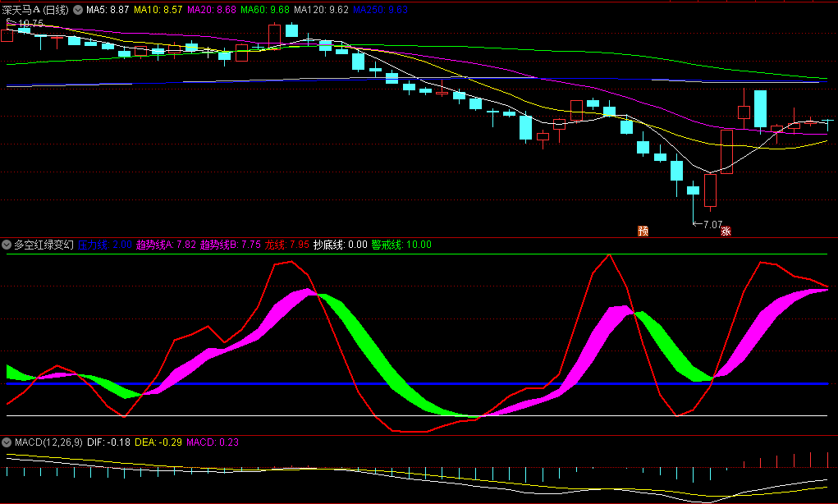Open the MACD indicator dropdown arrow
The width and height of the screenshot is (838, 504).
click(7, 442)
